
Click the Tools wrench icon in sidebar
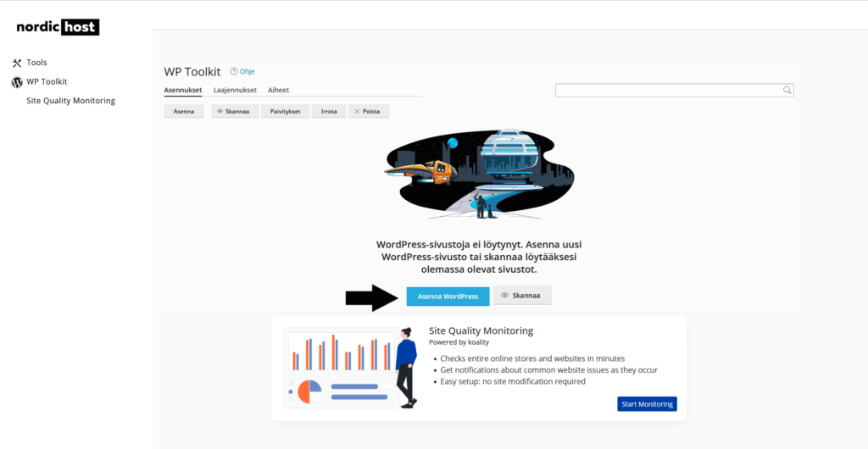click(x=17, y=63)
